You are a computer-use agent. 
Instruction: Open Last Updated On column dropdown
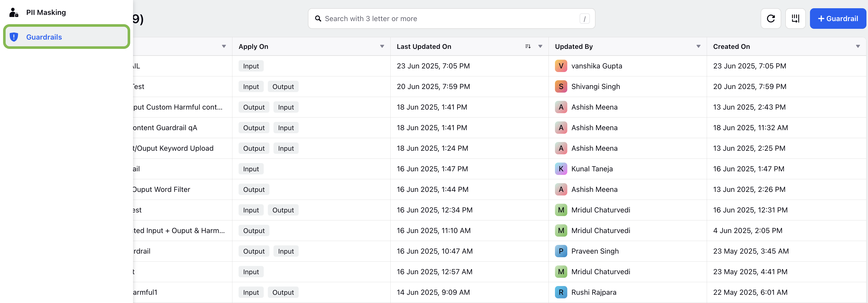tap(540, 47)
